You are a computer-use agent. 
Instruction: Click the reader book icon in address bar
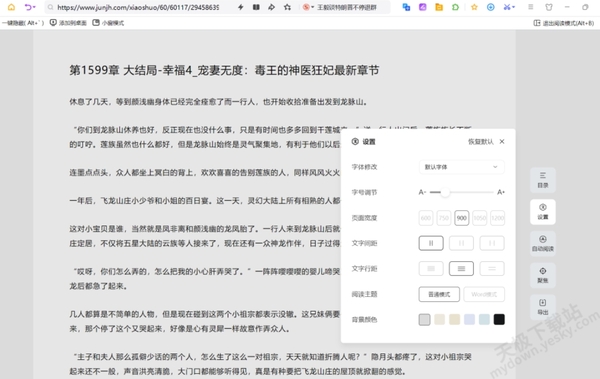pos(256,7)
